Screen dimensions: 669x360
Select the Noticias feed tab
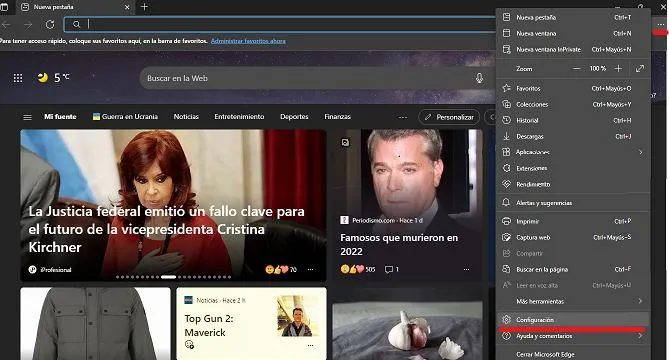point(186,116)
